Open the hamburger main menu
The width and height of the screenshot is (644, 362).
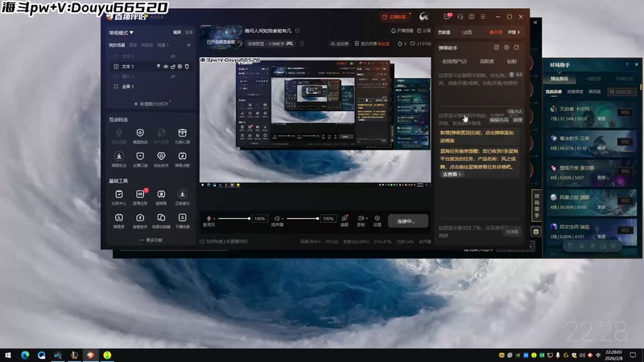click(483, 17)
